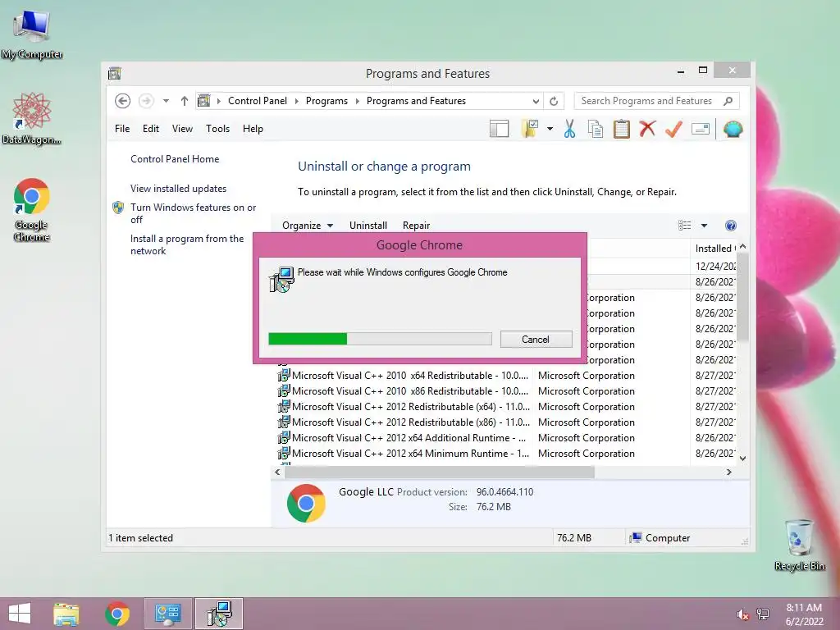Click the horizontal scrollbar right arrow
840x630 pixels.
click(x=728, y=472)
